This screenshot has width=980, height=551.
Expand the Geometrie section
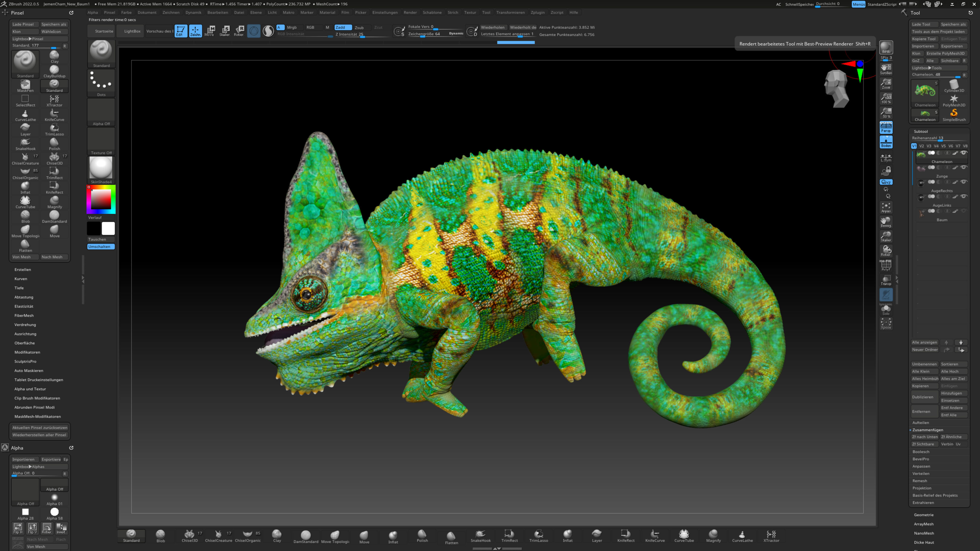pyautogui.click(x=924, y=515)
